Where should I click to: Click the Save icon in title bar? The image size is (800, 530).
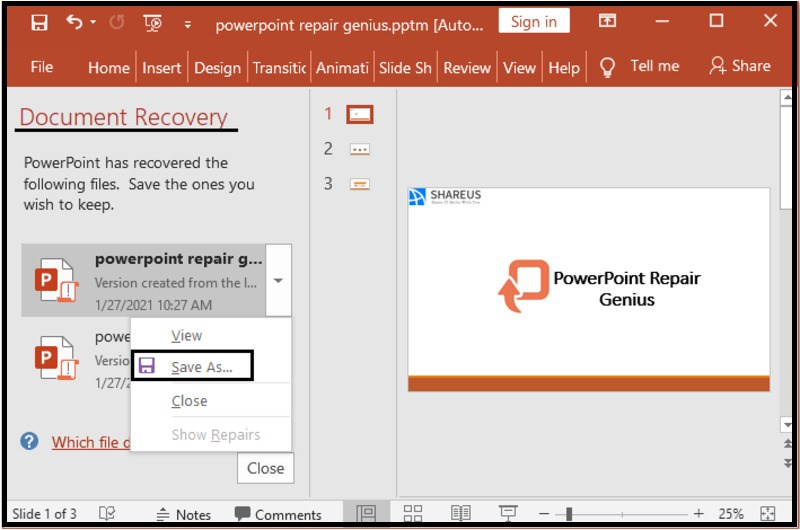(39, 23)
